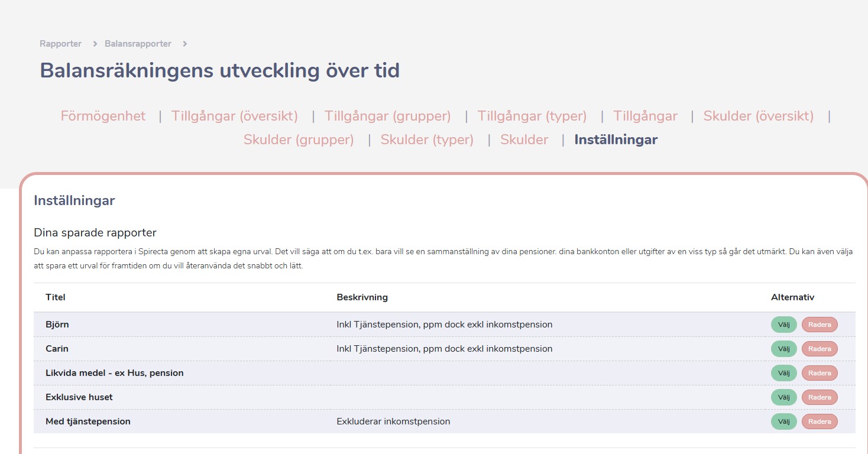The height and width of the screenshot is (454, 868).
Task: View the Skulder (typer) tab
Action: pyautogui.click(x=427, y=140)
